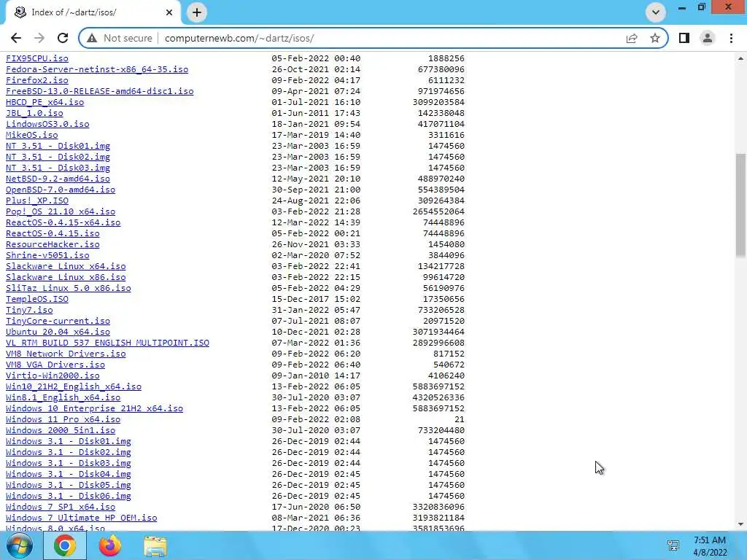Click the Not secure warning icon
The width and height of the screenshot is (747, 560).
[92, 38]
